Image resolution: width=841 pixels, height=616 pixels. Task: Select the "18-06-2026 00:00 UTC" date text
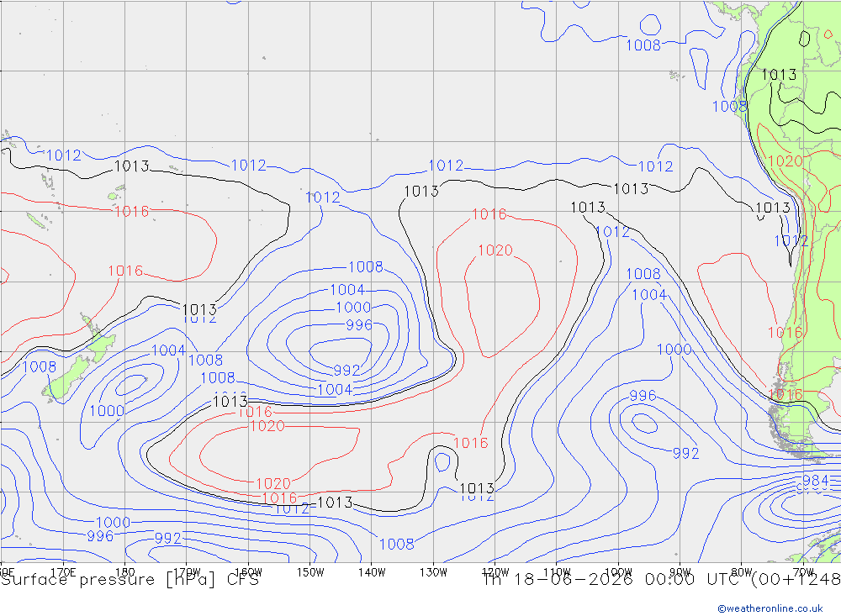(x=629, y=580)
